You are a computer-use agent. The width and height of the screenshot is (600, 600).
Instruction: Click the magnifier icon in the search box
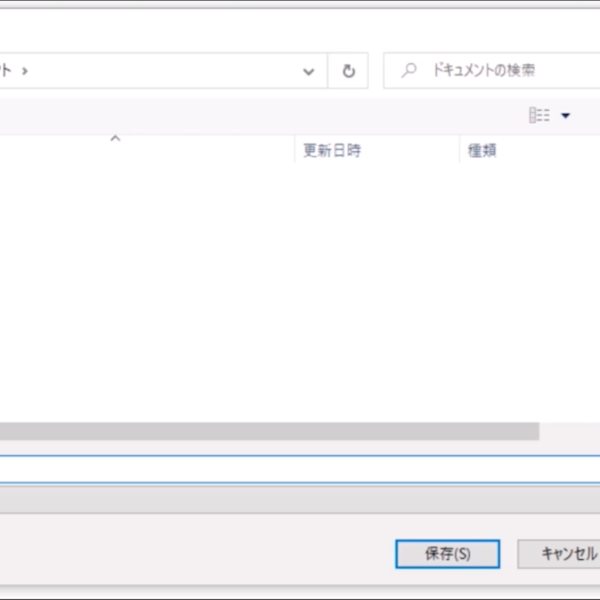click(x=408, y=71)
